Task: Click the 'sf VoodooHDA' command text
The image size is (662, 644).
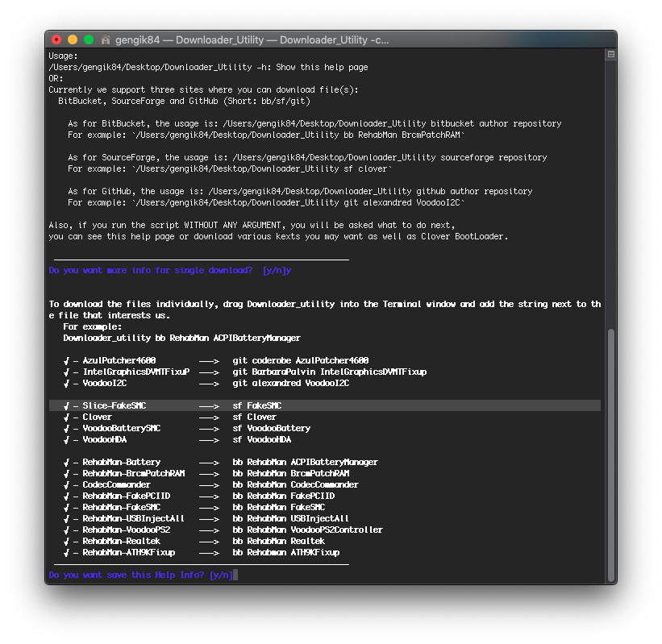Action: pos(262,440)
